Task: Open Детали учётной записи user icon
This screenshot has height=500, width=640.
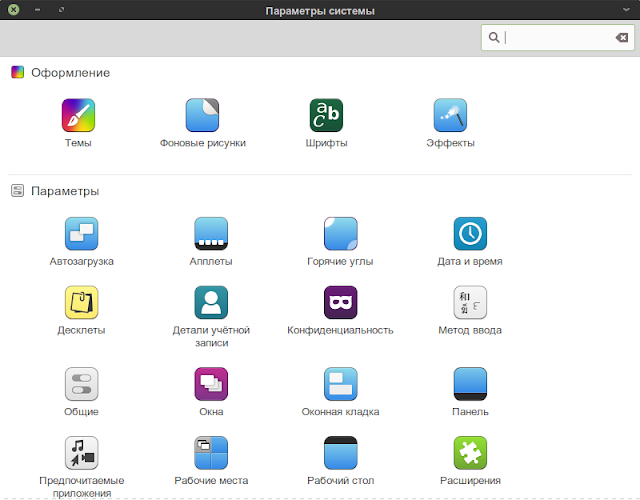Action: point(211,302)
